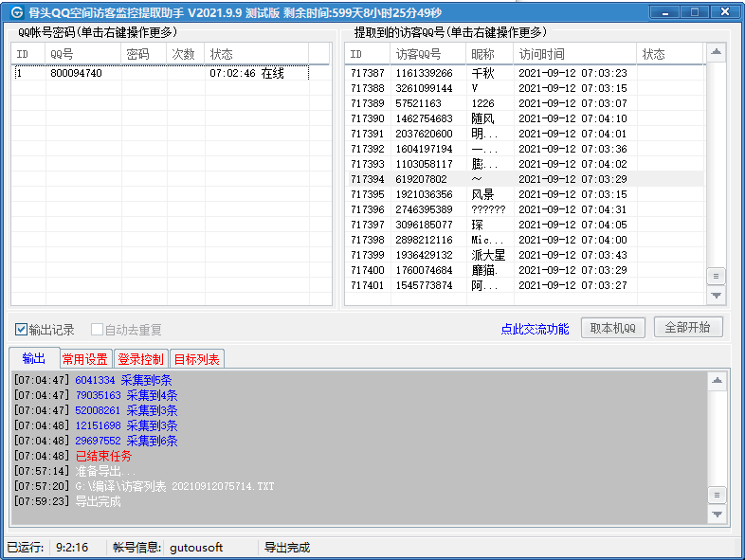Click the 昵称 column header
Screen dimensions: 745x560
click(x=489, y=54)
